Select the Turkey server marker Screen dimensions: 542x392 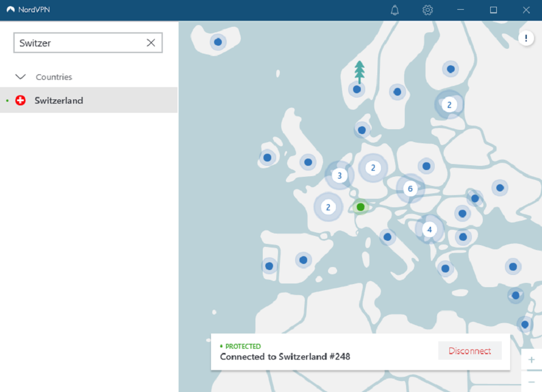click(x=513, y=267)
